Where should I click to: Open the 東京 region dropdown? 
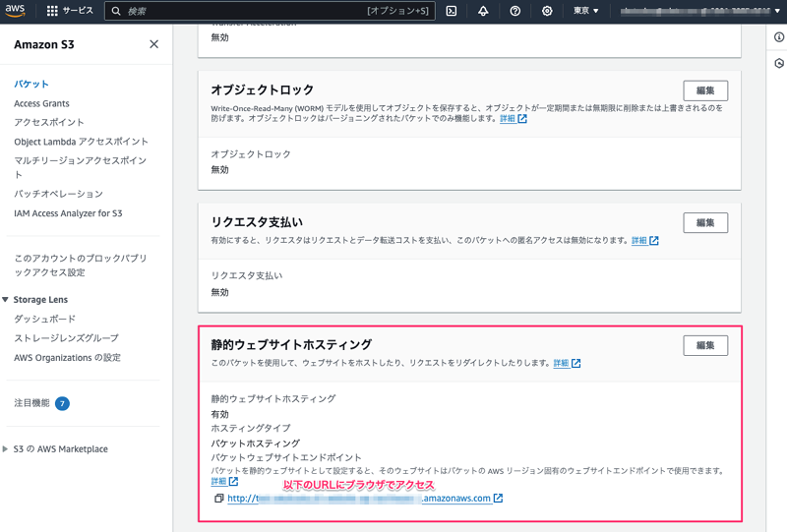click(x=586, y=11)
